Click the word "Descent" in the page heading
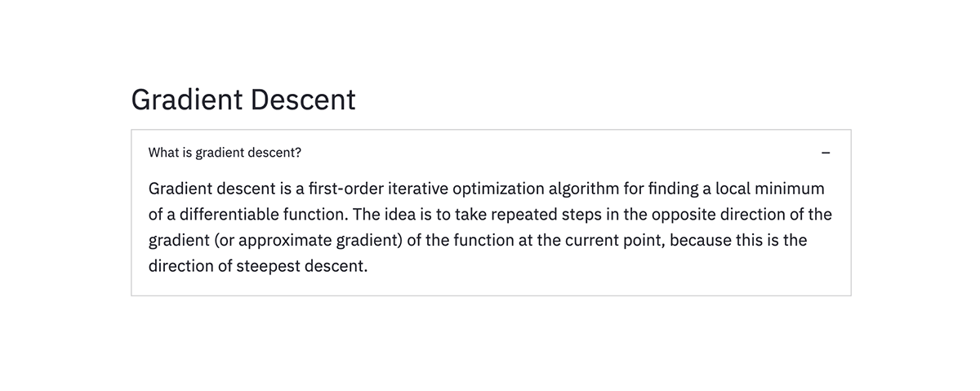 pyautogui.click(x=303, y=100)
